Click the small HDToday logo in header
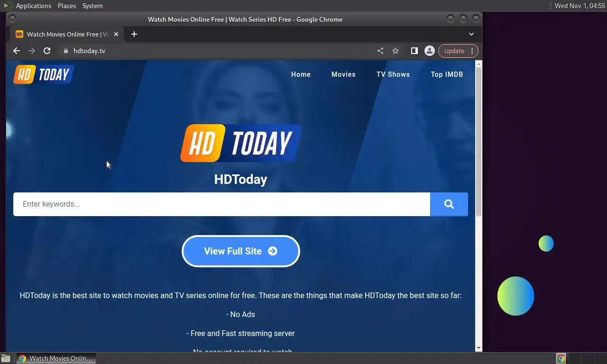 click(44, 74)
